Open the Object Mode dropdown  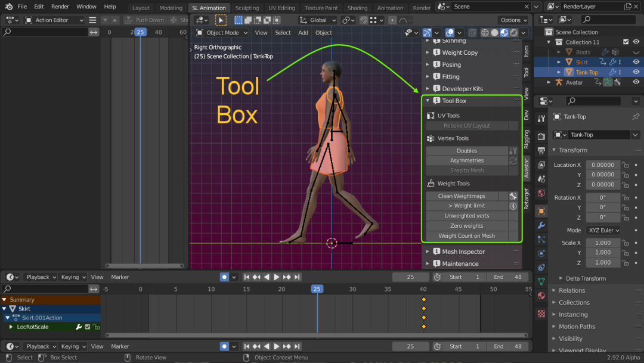coord(222,33)
